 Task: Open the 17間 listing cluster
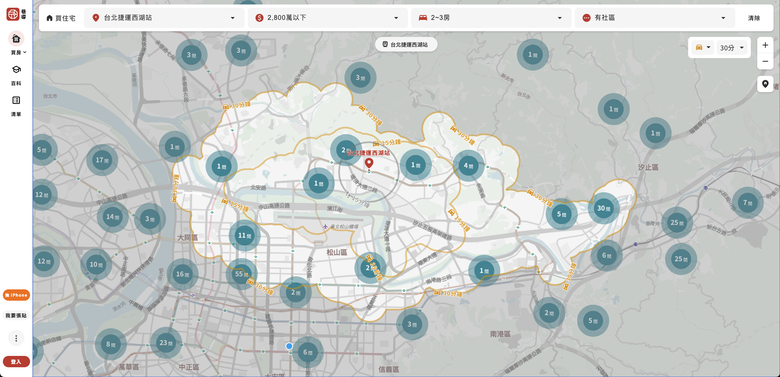(x=102, y=160)
